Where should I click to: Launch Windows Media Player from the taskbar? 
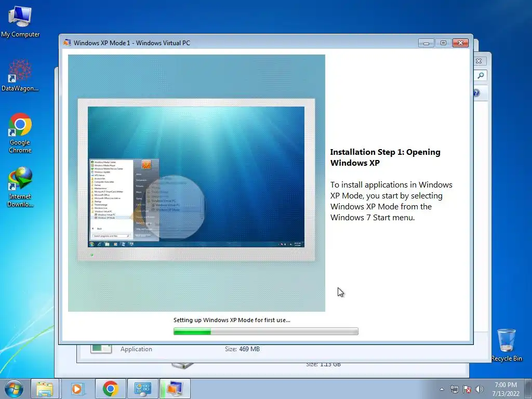[x=77, y=389]
